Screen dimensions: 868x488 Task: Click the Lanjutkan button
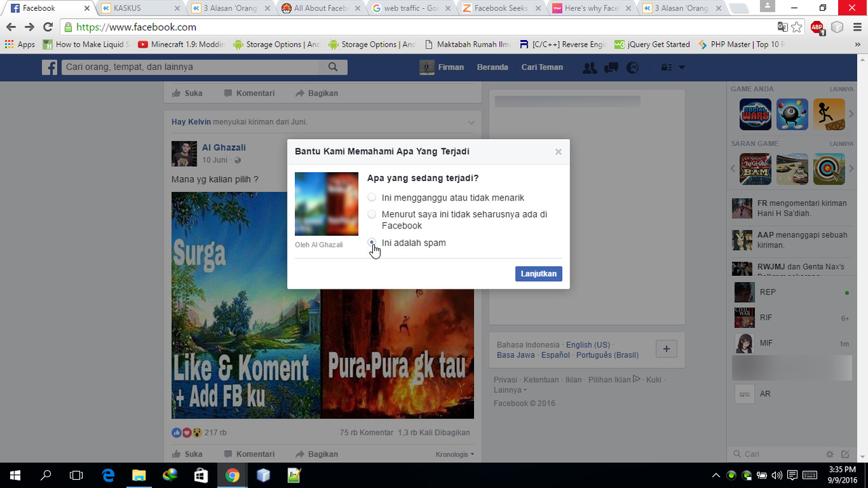click(538, 274)
